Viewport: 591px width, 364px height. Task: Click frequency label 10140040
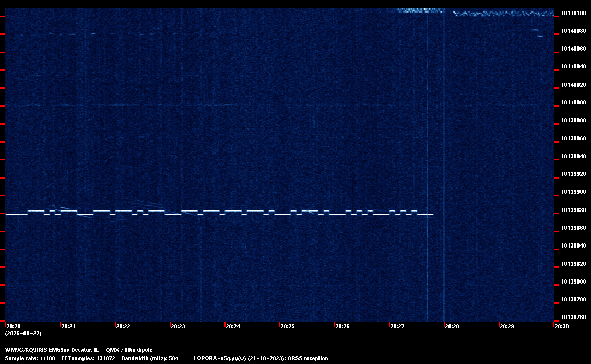pyautogui.click(x=574, y=66)
